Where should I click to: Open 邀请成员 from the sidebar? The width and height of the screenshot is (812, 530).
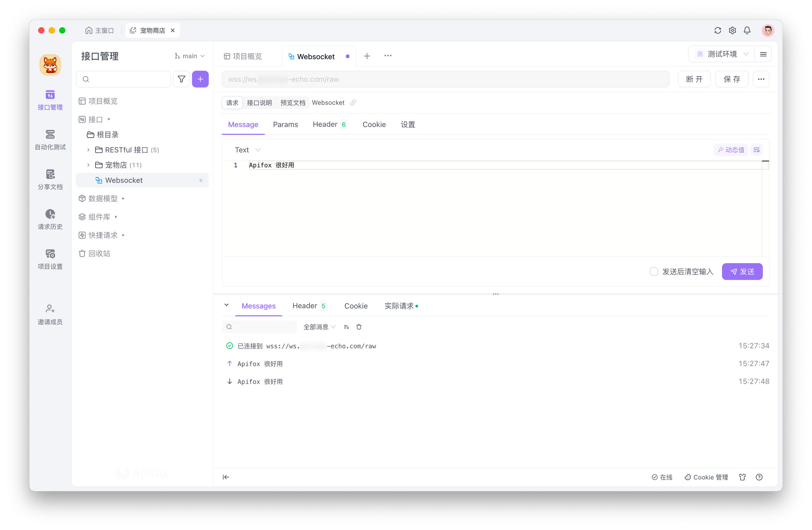click(50, 314)
